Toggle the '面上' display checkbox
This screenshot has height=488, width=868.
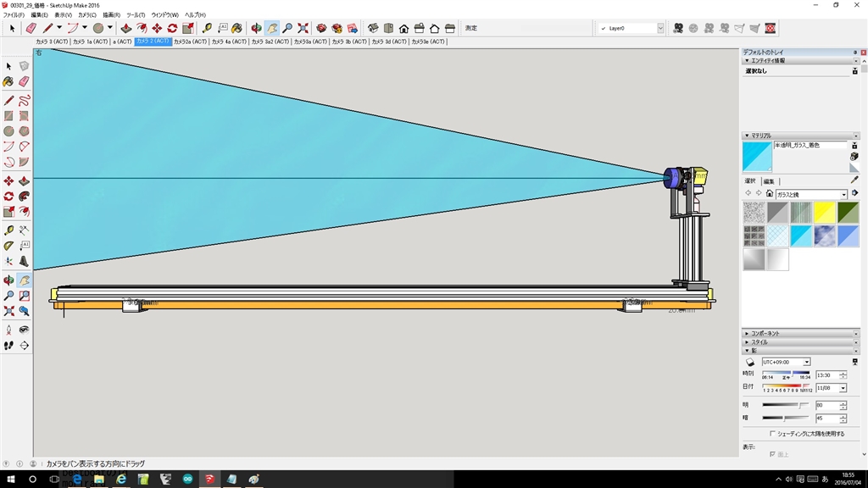[772, 454]
